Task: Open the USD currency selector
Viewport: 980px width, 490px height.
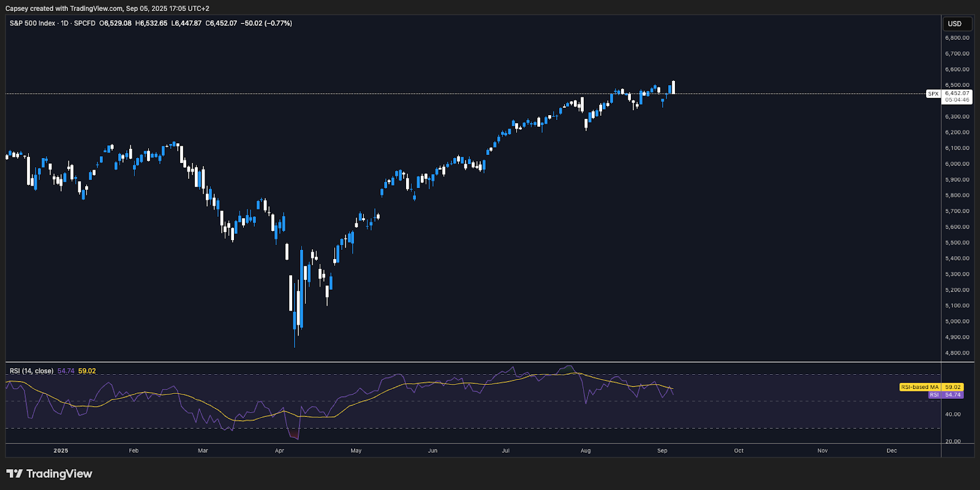Action: click(x=957, y=24)
